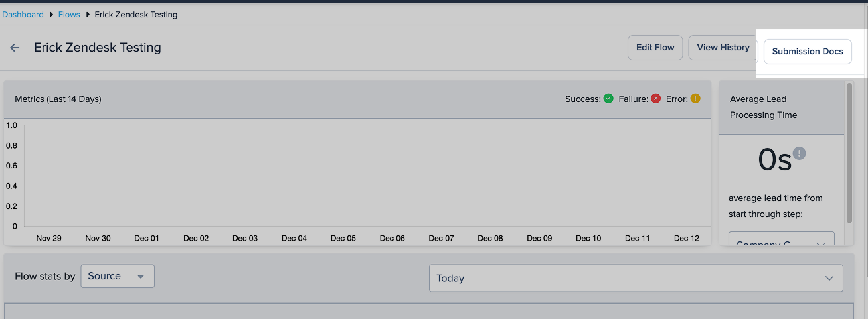Click the Average Lead Processing Time header
868x319 pixels.
click(x=764, y=107)
